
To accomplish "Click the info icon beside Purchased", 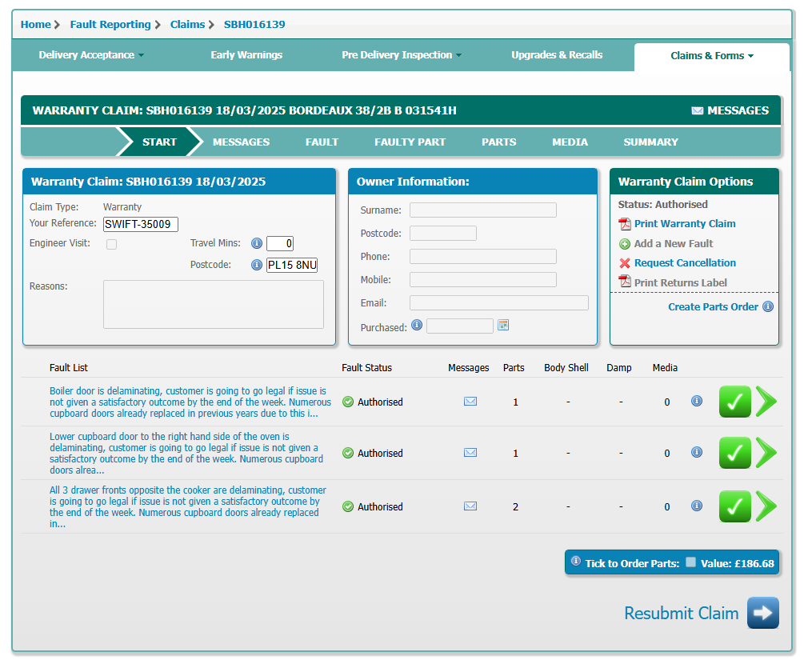I will [417, 325].
